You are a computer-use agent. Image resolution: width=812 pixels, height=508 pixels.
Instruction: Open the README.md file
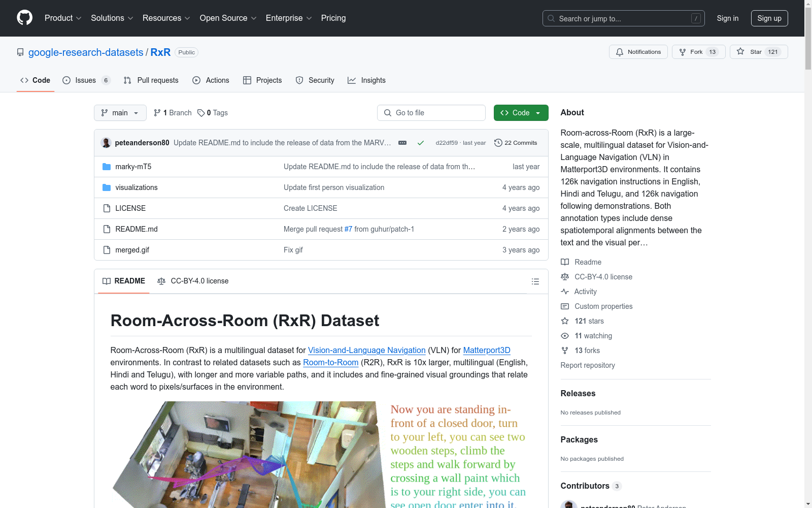[137, 229]
